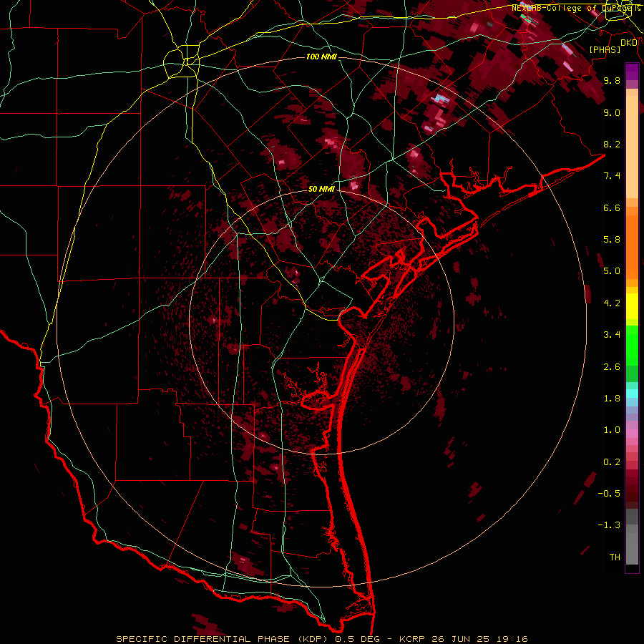The width and height of the screenshot is (644, 644).
Task: Click the SPECIFIC DIFFERENTIAL PHASE caption text
Action: 203,639
